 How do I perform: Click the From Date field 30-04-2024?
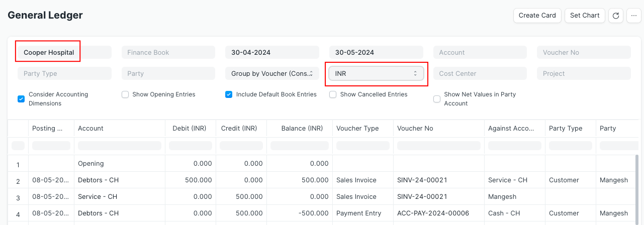pyautogui.click(x=272, y=52)
